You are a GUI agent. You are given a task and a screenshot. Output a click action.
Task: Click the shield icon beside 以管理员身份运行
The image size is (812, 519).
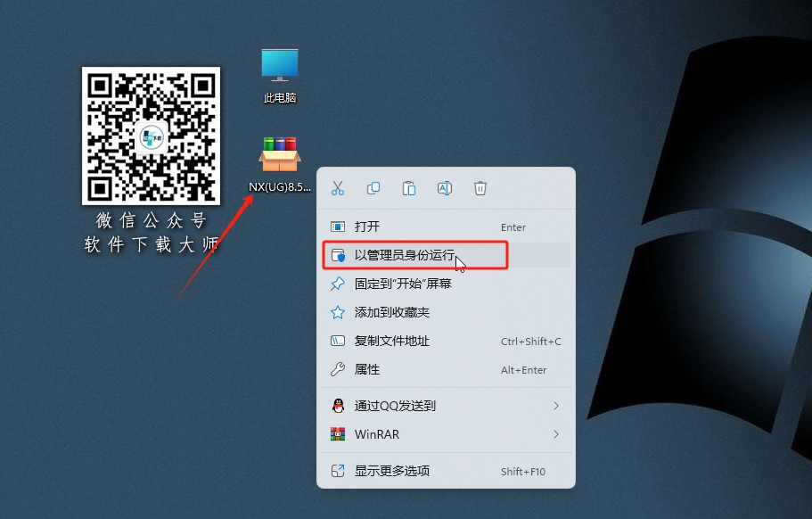[339, 255]
